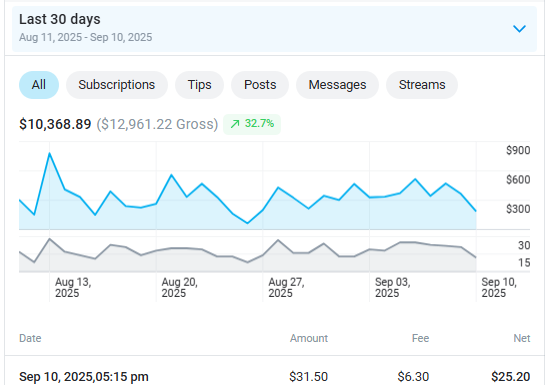Click the Aug 11, 2025 - Sep 10, 2025 range text

pos(85,37)
